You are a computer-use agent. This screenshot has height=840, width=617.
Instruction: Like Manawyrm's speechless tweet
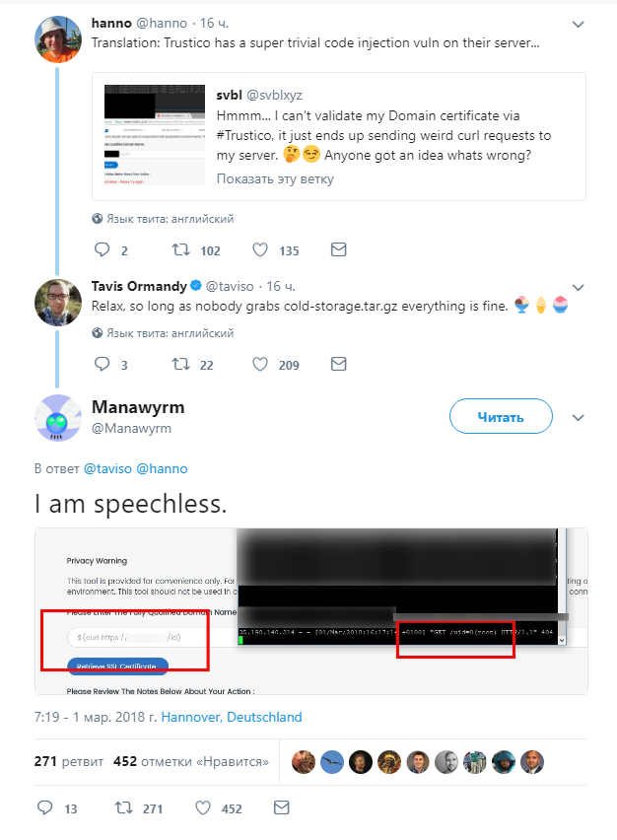(202, 808)
